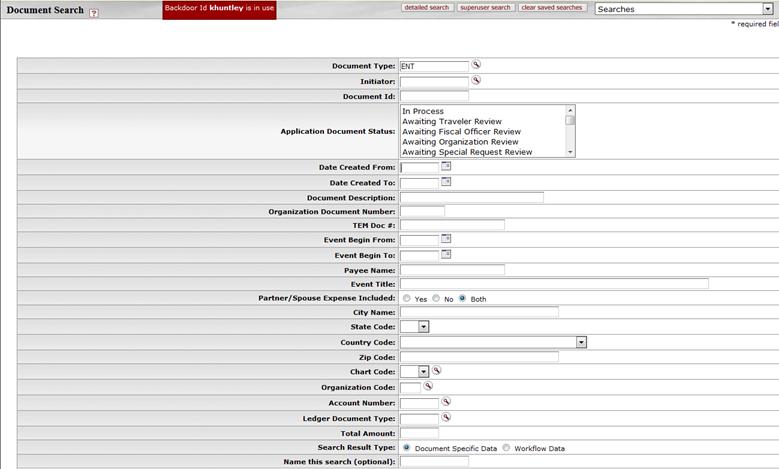Screen dimensions: 779x469
Task: Open Event Begin To calendar picker
Action: click(446, 254)
